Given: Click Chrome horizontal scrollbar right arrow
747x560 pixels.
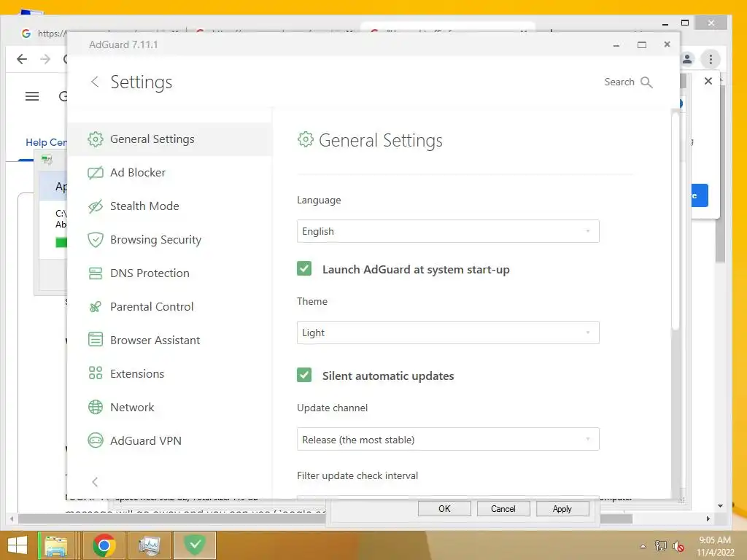Looking at the screenshot, I should (708, 518).
